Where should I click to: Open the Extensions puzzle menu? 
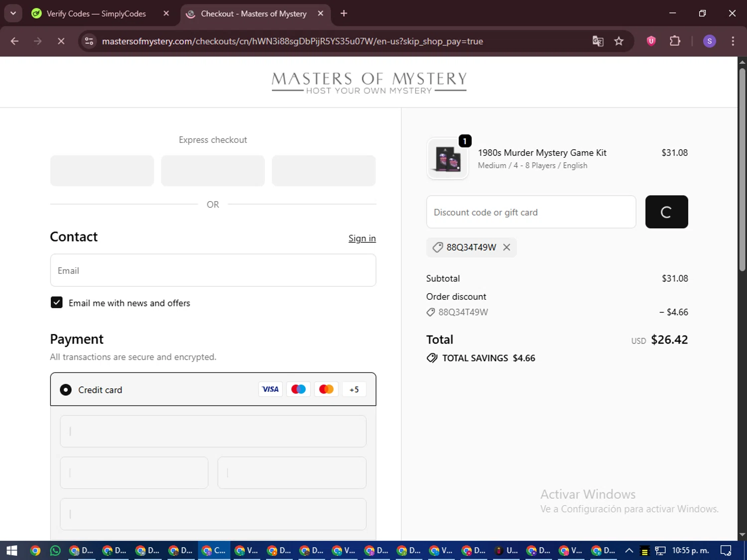[x=675, y=41]
